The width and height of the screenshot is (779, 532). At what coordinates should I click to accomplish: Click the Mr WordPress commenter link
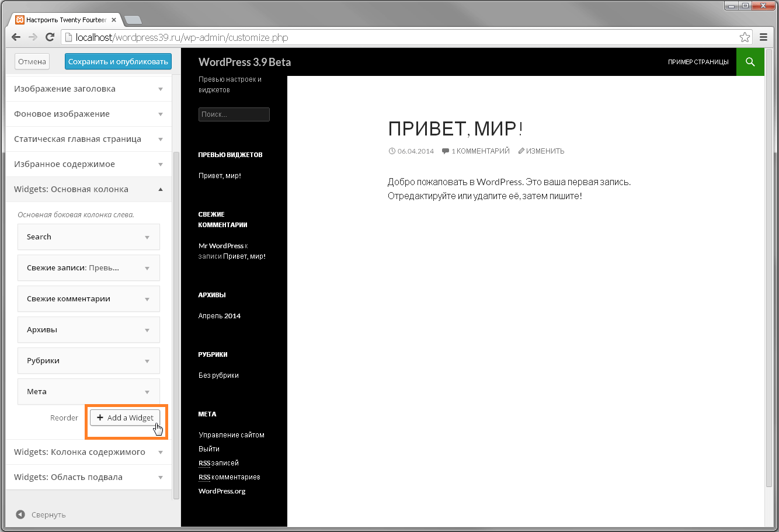point(221,246)
